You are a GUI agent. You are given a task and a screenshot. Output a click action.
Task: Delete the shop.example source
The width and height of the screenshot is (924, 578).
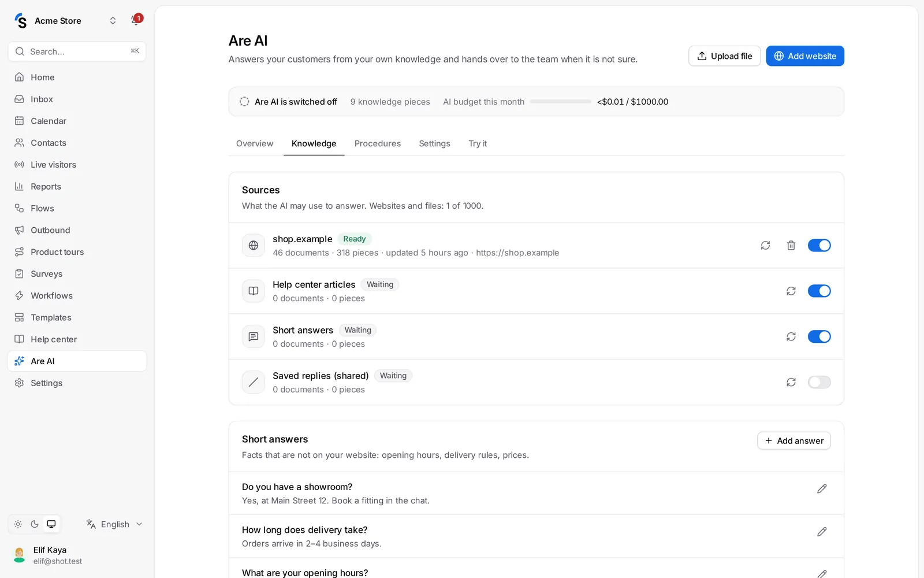(x=791, y=245)
